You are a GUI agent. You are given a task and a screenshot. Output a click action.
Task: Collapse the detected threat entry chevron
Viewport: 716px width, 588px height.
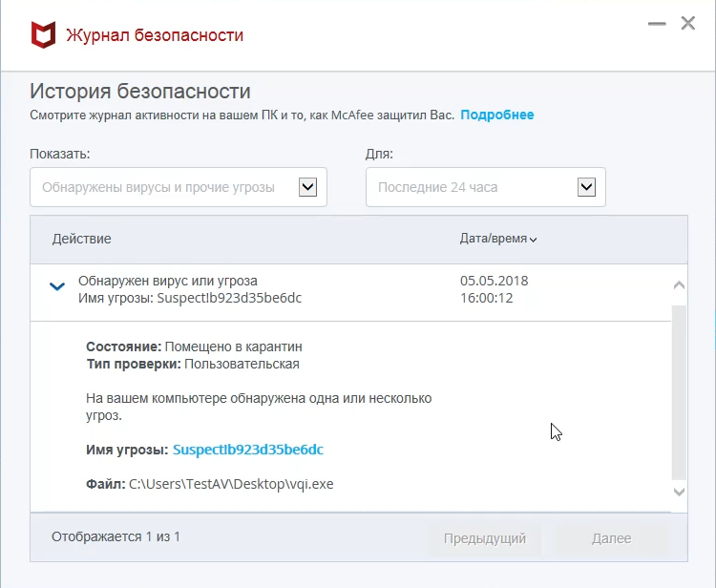click(57, 286)
